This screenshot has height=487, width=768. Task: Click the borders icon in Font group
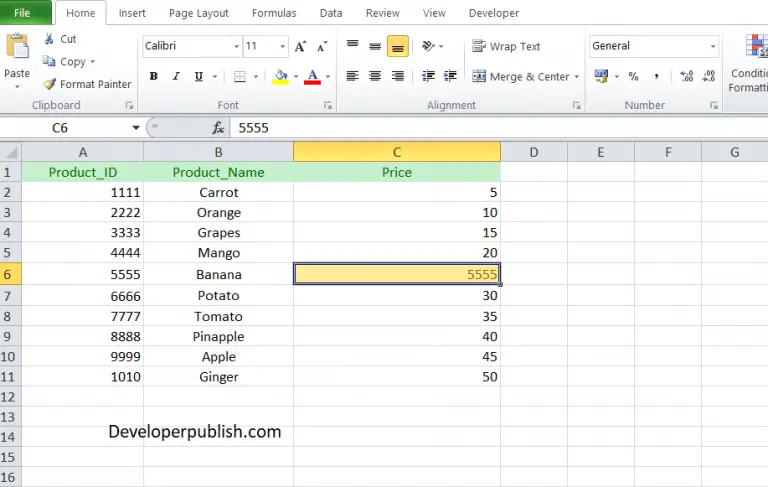point(240,77)
